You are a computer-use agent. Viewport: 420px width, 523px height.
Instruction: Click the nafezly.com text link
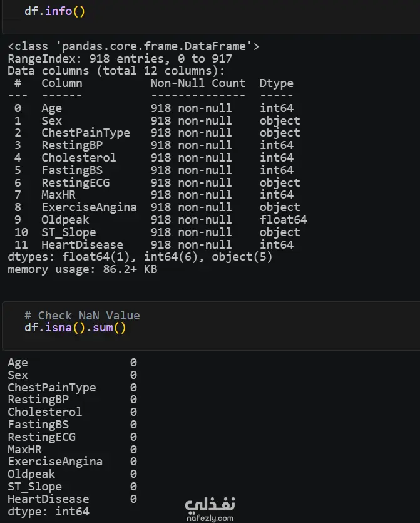point(210,518)
